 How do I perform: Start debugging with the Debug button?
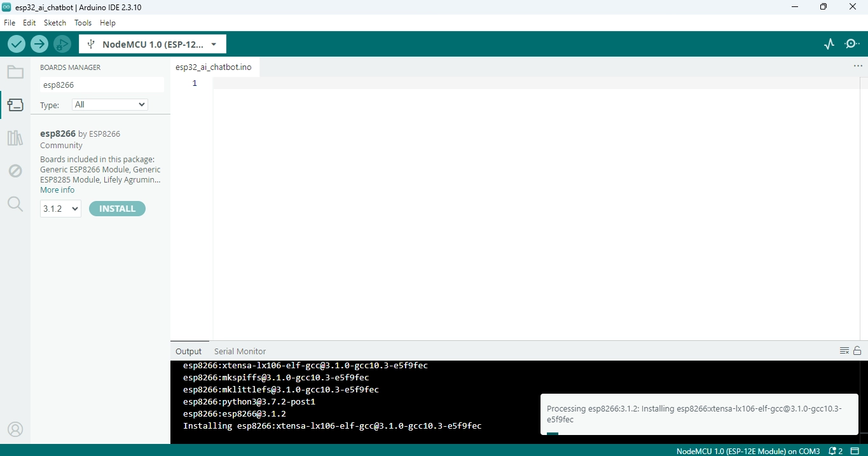tap(62, 44)
